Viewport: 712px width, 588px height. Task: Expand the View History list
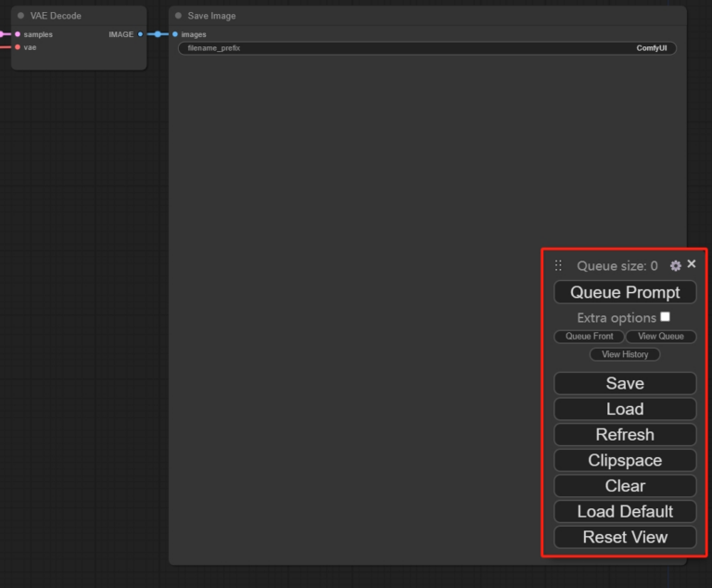point(625,354)
